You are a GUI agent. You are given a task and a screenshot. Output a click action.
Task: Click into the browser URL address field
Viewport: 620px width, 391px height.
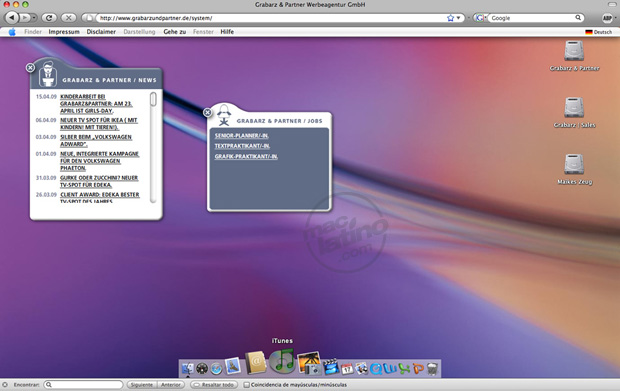(271, 18)
